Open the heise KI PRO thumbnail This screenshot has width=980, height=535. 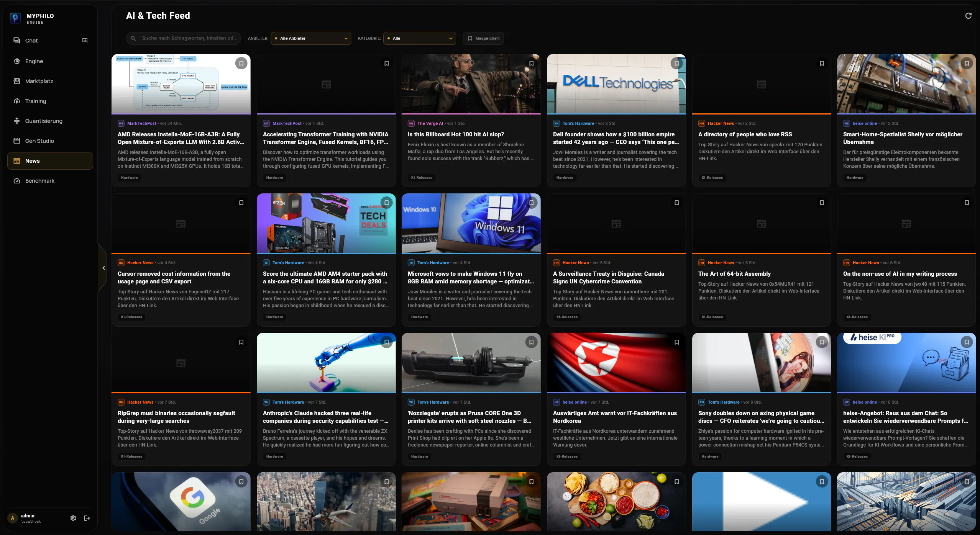(906, 363)
